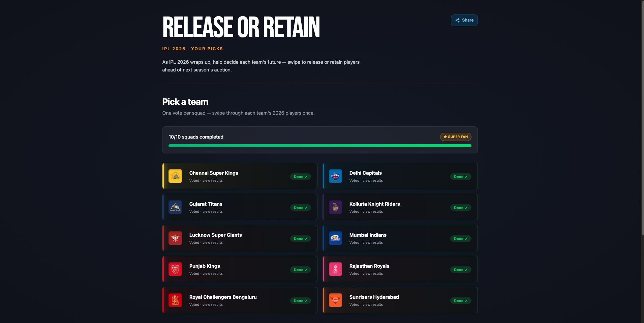Image resolution: width=644 pixels, height=323 pixels.
Task: Choose the Sunrisers Hyderabad logo
Action: pyautogui.click(x=335, y=300)
